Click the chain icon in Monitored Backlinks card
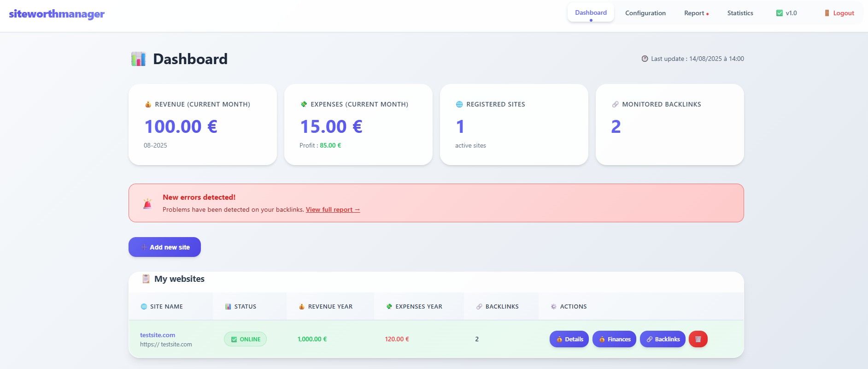Viewport: 868px width, 369px height. pyautogui.click(x=615, y=104)
